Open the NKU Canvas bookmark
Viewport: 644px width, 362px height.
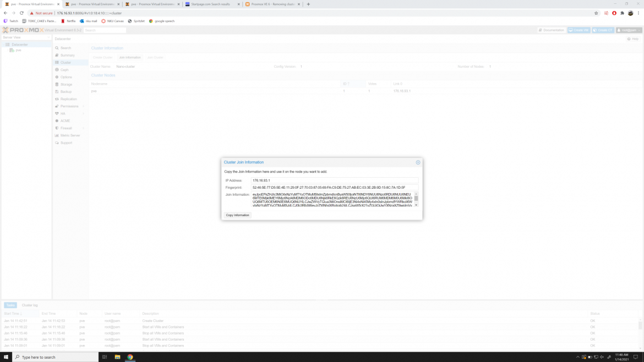[x=112, y=21]
